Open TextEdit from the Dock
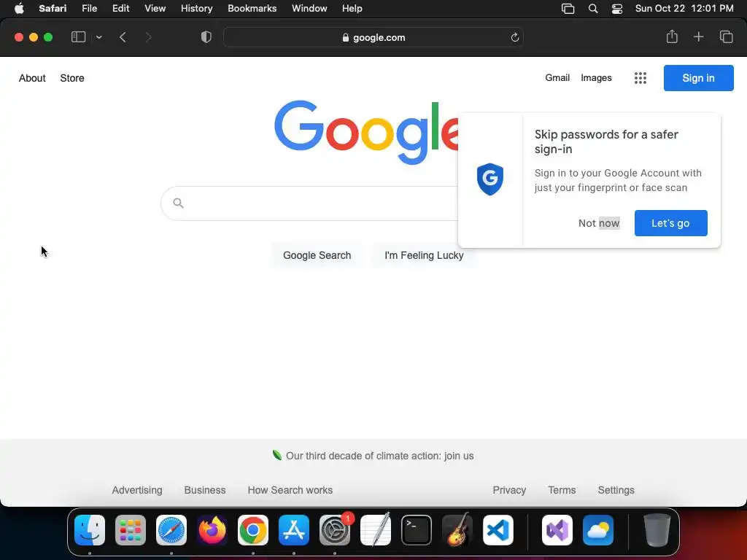Screen dimensions: 747x560 coord(376,530)
